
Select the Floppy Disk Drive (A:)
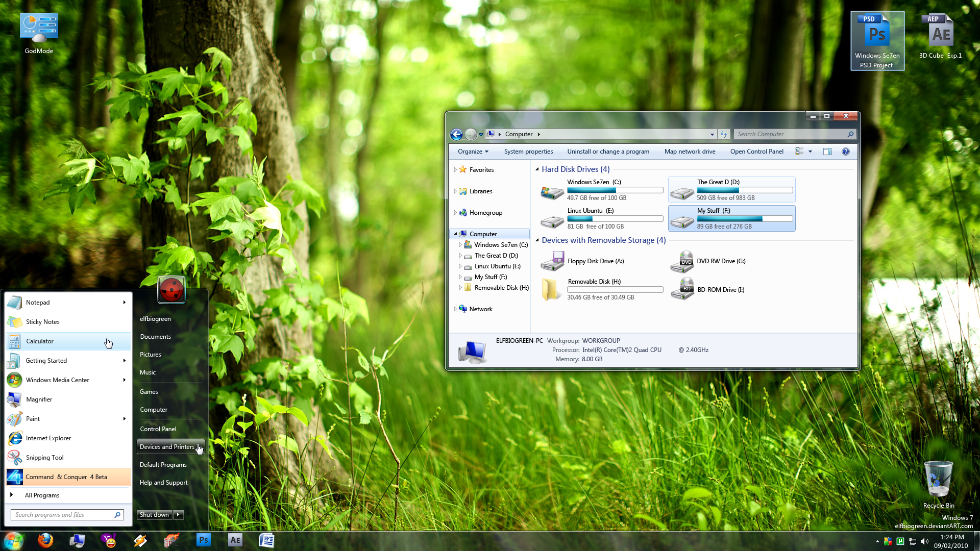point(582,261)
